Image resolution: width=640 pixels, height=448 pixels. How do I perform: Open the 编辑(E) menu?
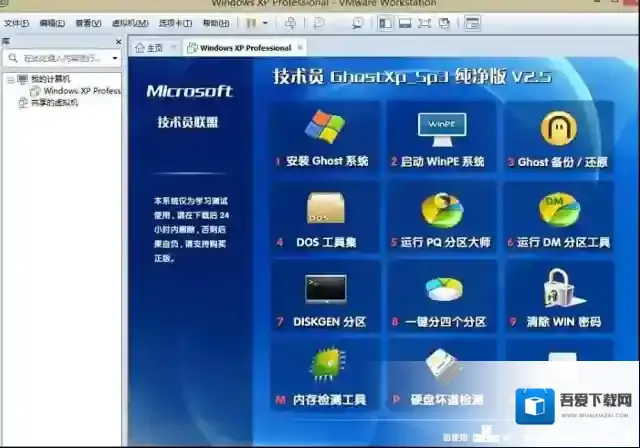[x=52, y=23]
